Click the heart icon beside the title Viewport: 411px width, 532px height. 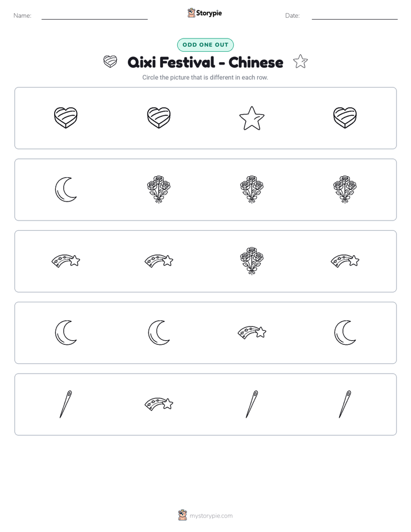[110, 62]
